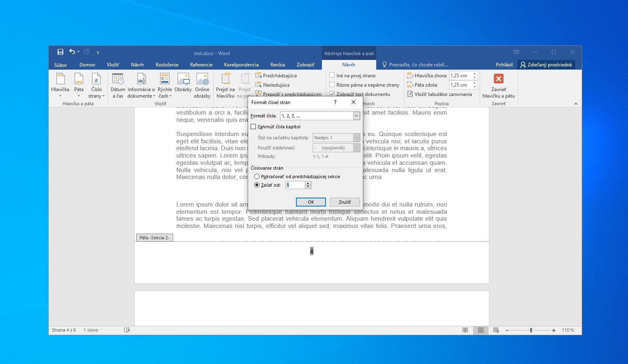Click Päta zdola value field
Image resolution: width=628 pixels, height=364 pixels.
[460, 85]
